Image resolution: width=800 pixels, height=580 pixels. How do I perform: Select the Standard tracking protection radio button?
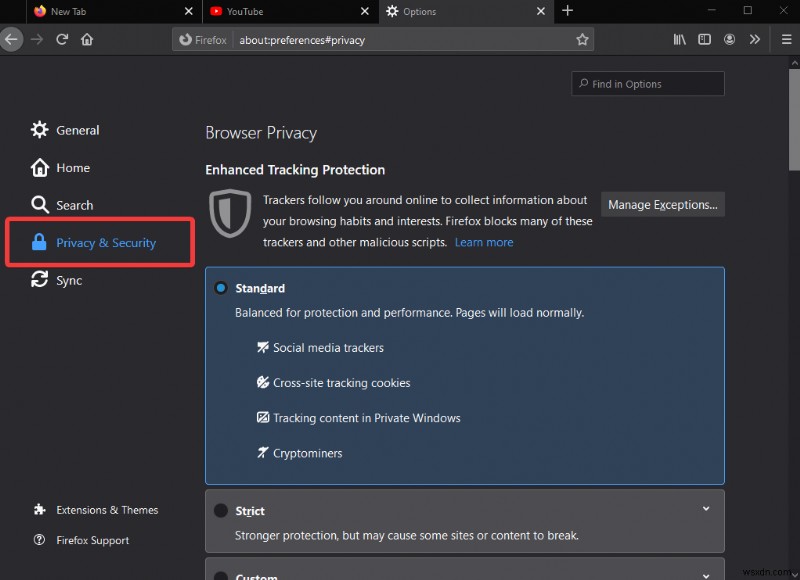click(221, 288)
